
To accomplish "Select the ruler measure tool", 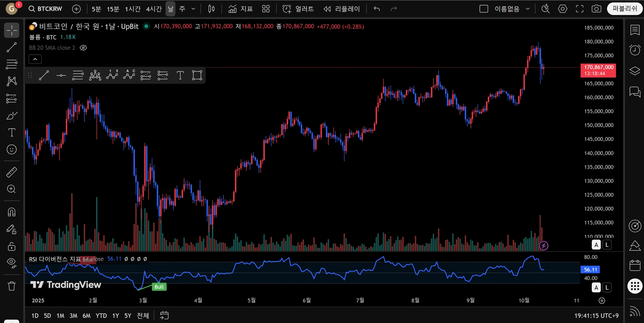I will (11, 172).
